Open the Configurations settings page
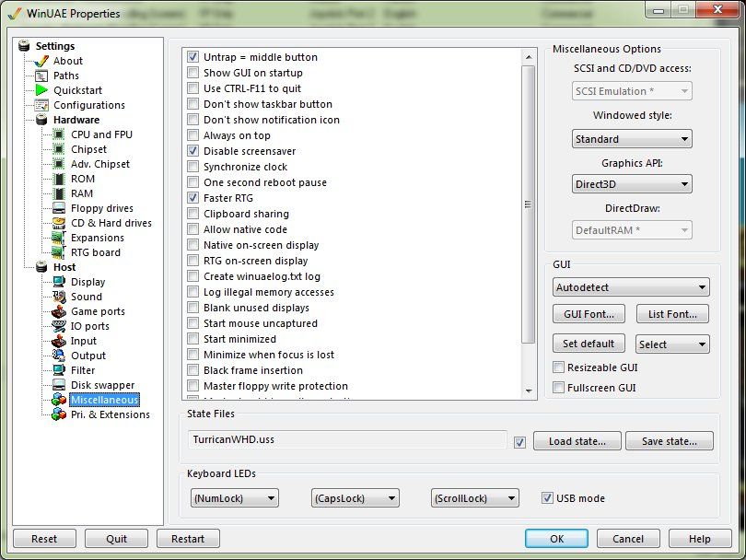 pyautogui.click(x=88, y=105)
